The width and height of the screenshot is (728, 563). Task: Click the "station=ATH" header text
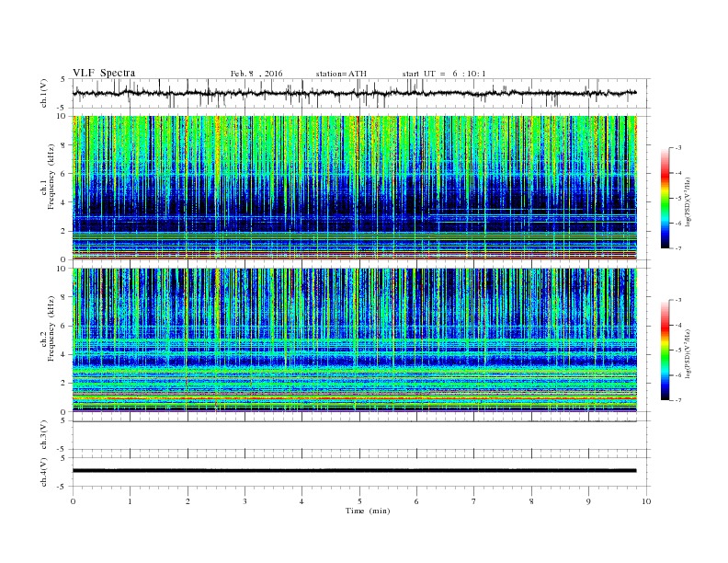341,74
